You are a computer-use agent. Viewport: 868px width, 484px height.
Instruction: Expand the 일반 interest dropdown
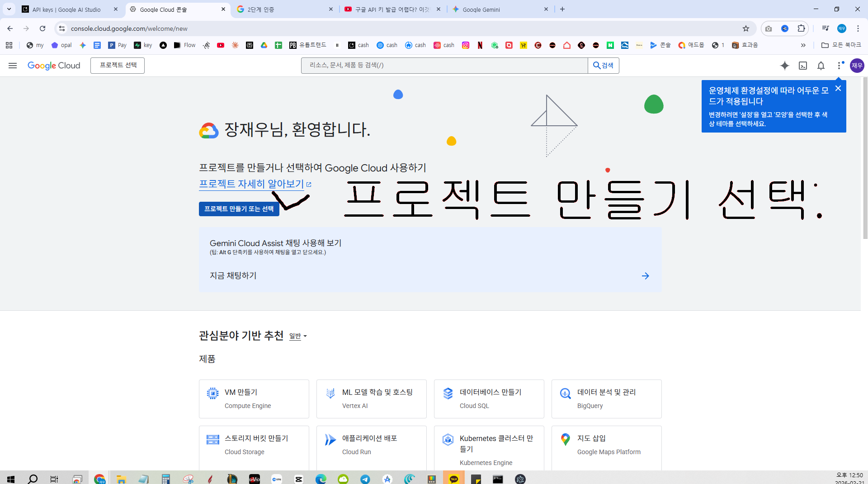pyautogui.click(x=298, y=336)
